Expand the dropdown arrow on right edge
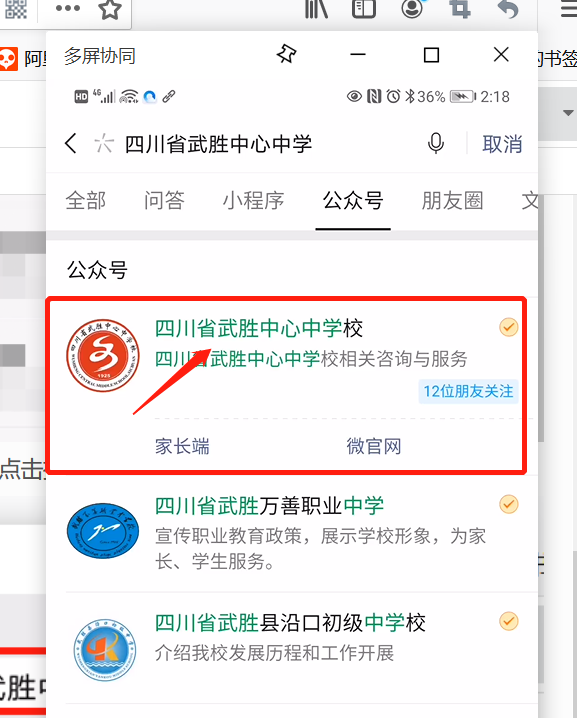This screenshot has width=577, height=718. point(568,113)
